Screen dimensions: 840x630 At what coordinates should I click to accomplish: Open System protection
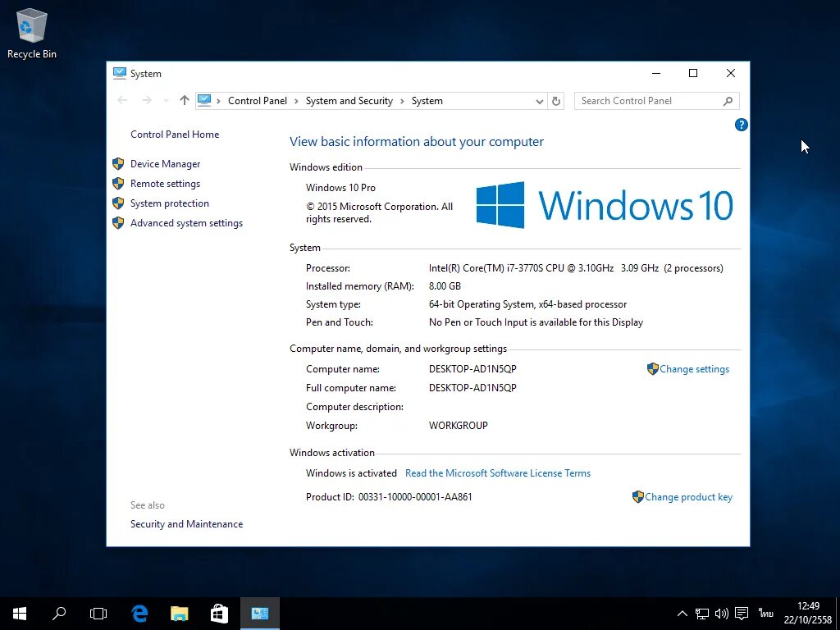point(169,203)
